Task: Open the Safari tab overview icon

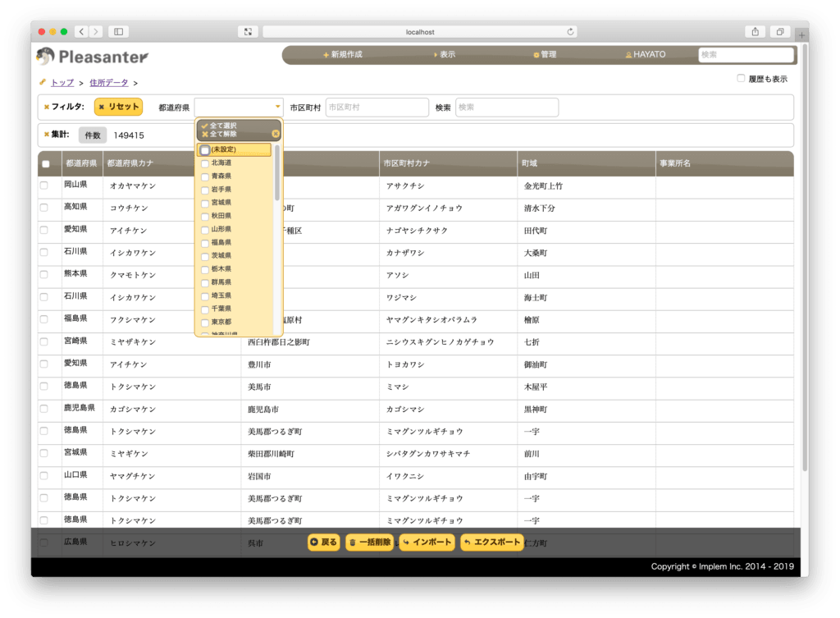Action: pos(780,32)
